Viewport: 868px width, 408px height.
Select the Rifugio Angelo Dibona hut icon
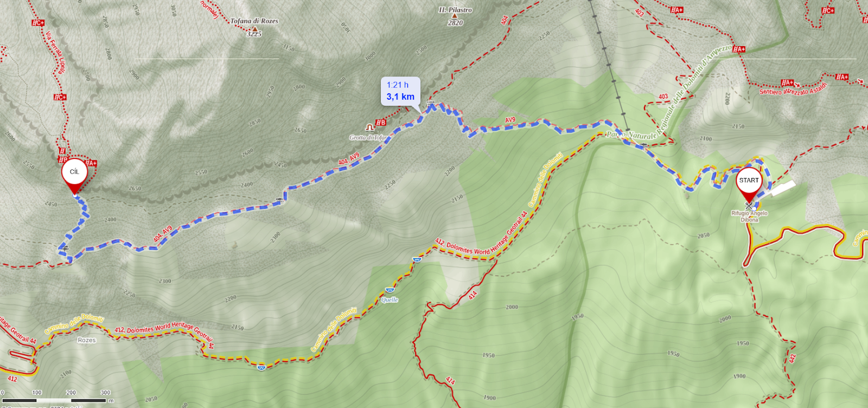(749, 206)
